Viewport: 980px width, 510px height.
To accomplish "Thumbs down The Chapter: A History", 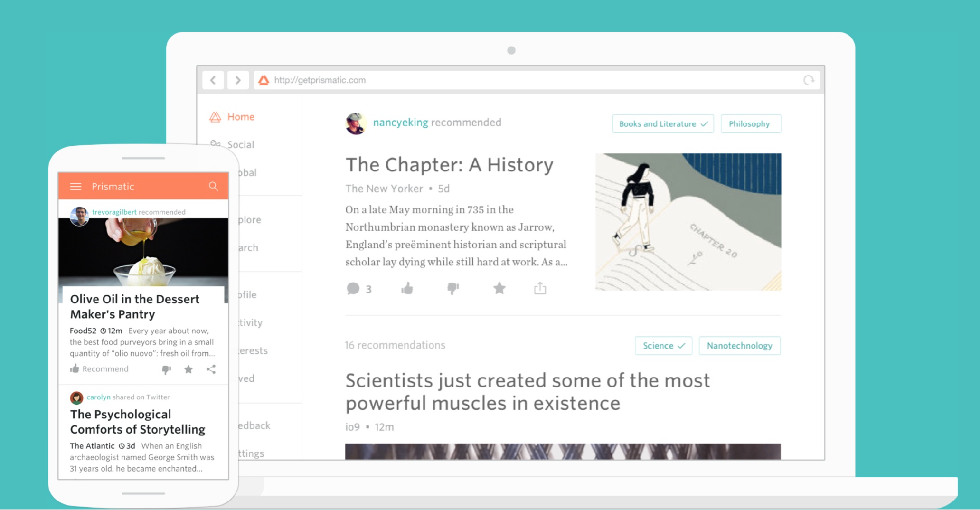I will pos(453,289).
